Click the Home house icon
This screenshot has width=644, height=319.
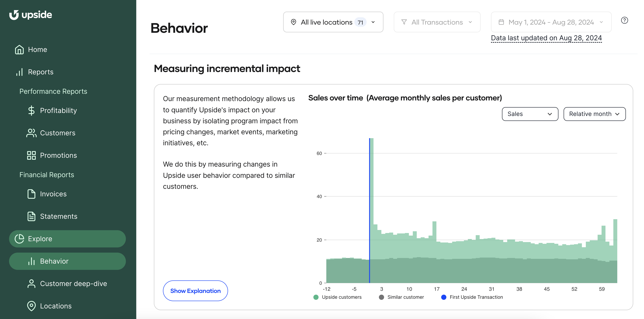(19, 50)
